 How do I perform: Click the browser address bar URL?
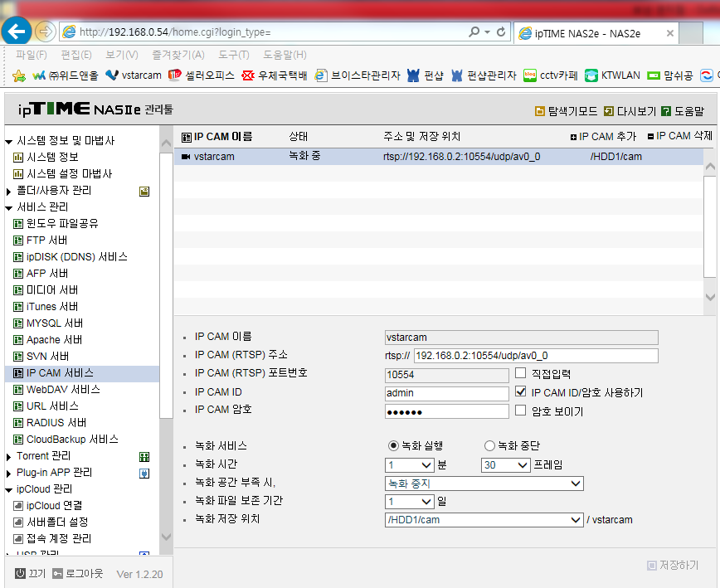(175, 32)
